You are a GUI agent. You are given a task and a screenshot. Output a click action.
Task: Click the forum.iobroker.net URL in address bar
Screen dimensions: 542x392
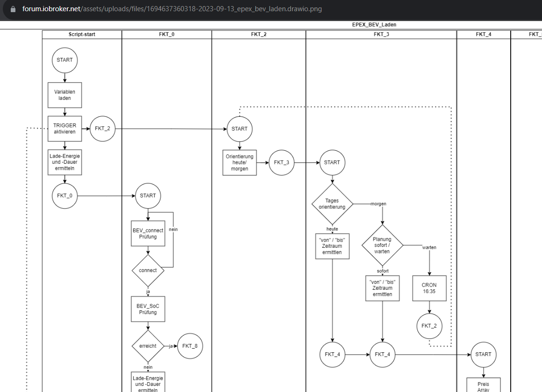click(171, 9)
